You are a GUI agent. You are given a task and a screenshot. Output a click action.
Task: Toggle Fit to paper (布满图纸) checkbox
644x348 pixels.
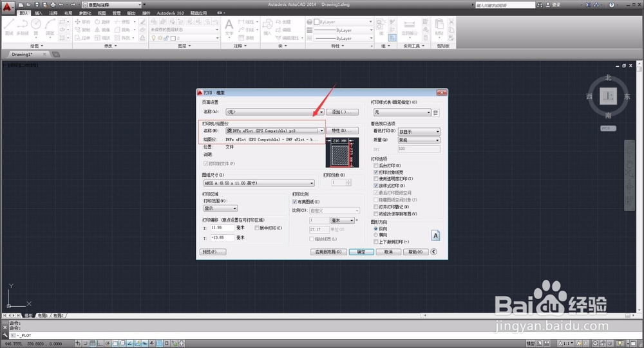294,202
